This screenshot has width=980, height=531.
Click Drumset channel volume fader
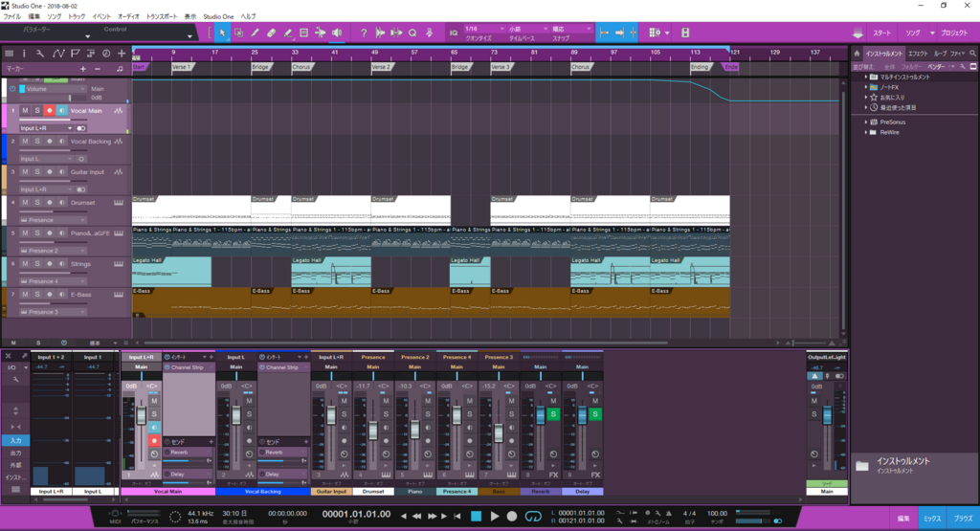pos(373,430)
